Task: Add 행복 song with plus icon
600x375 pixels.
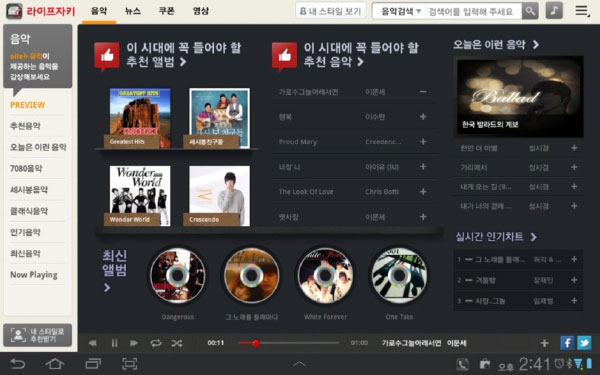Action: pos(423,117)
